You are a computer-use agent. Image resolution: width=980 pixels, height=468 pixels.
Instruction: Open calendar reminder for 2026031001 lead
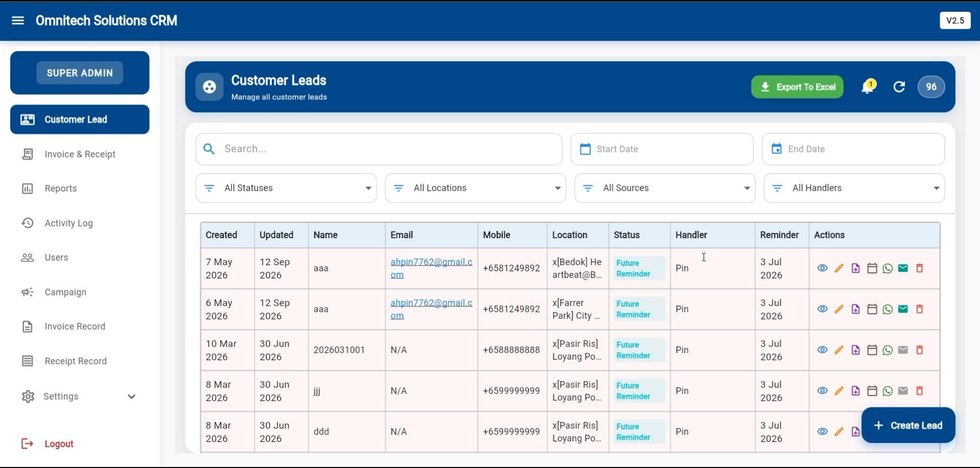pos(872,350)
